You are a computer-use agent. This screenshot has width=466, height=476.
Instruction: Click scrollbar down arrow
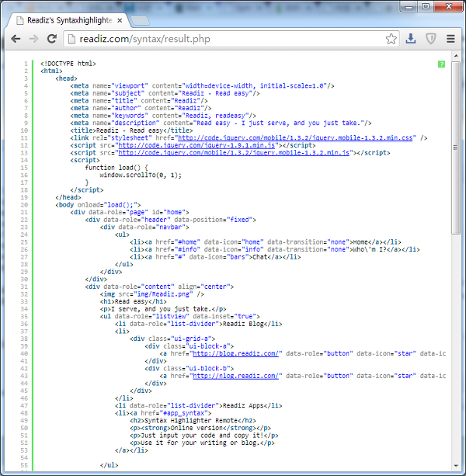click(x=456, y=466)
